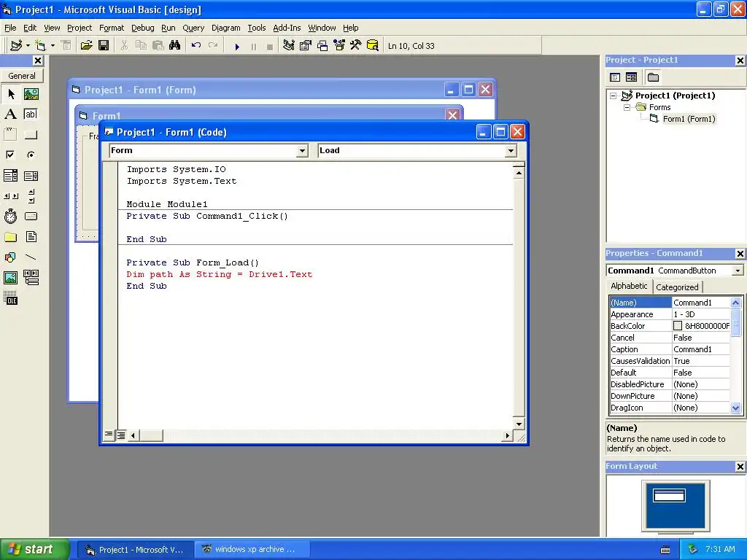Open the Data View Window icon

pyautogui.click(x=373, y=46)
